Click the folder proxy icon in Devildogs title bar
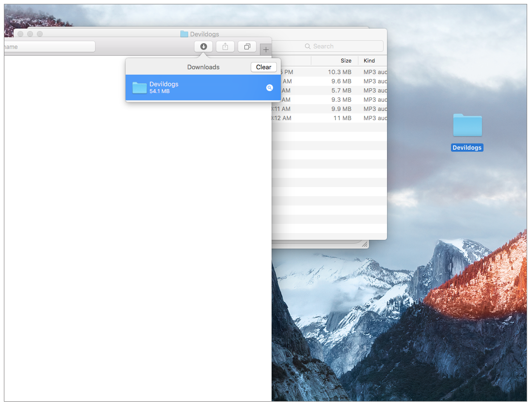 coord(184,34)
